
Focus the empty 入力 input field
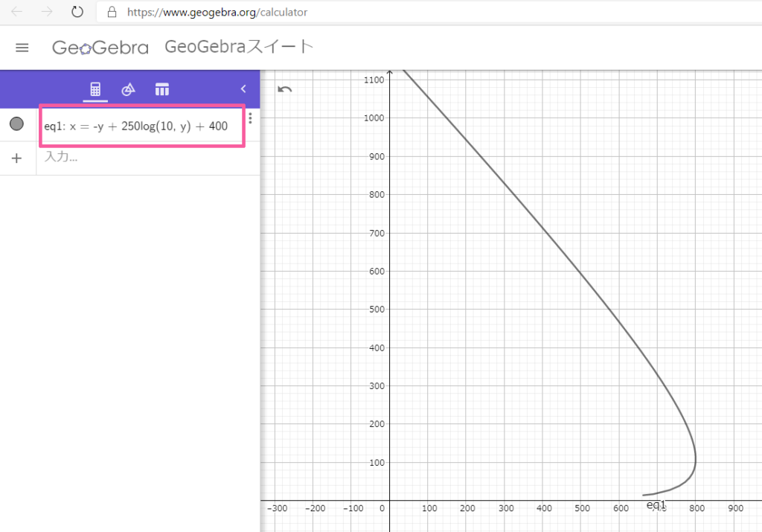148,158
